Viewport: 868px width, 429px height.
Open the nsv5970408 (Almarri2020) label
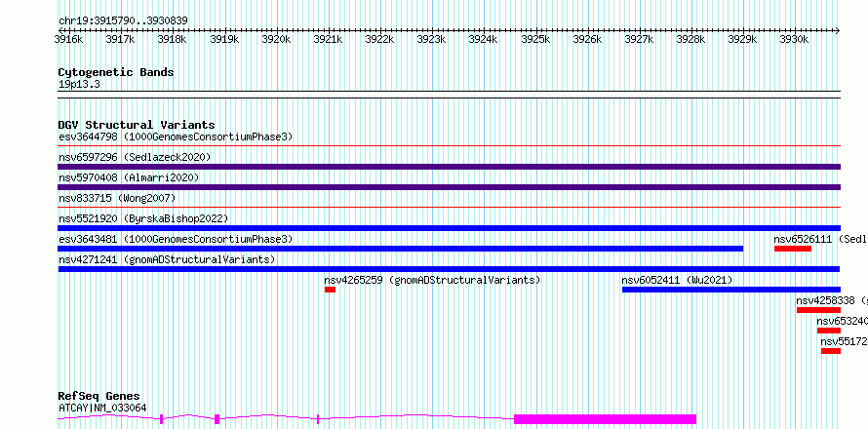[x=129, y=177]
